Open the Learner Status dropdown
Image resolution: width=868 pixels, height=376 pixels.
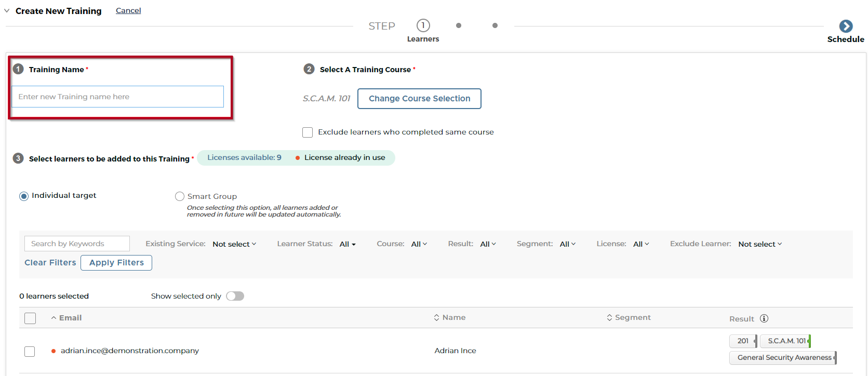(348, 244)
